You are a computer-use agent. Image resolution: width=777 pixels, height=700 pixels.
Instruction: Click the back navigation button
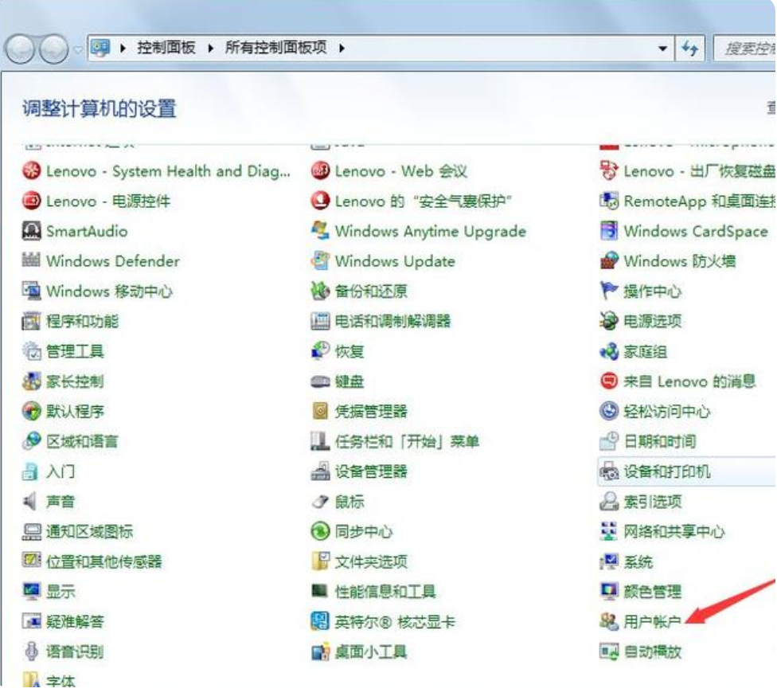22,50
